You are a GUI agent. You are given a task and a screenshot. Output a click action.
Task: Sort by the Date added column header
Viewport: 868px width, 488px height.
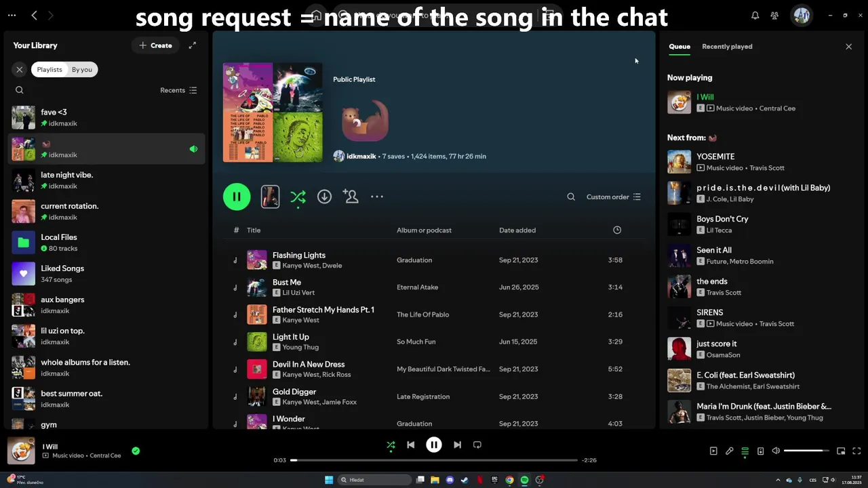tap(517, 230)
